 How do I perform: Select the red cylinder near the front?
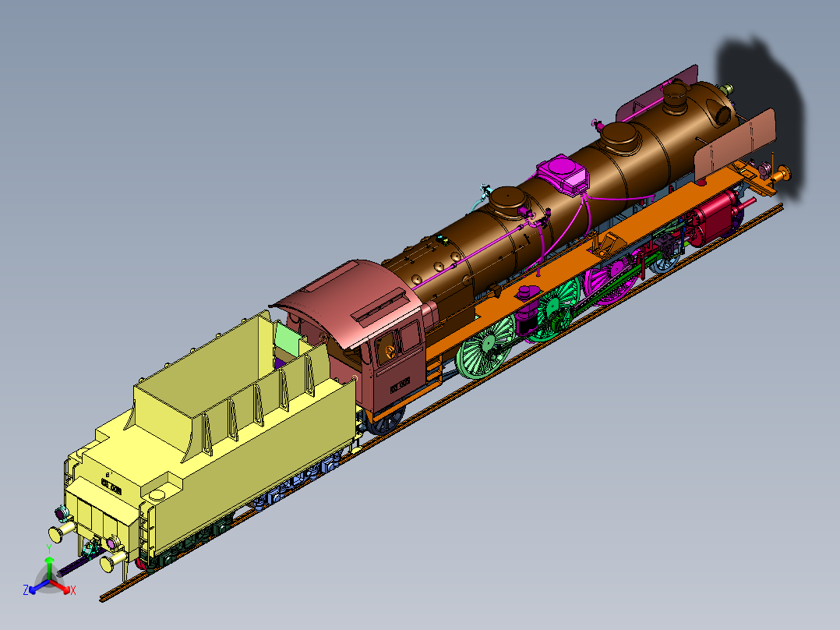click(715, 219)
